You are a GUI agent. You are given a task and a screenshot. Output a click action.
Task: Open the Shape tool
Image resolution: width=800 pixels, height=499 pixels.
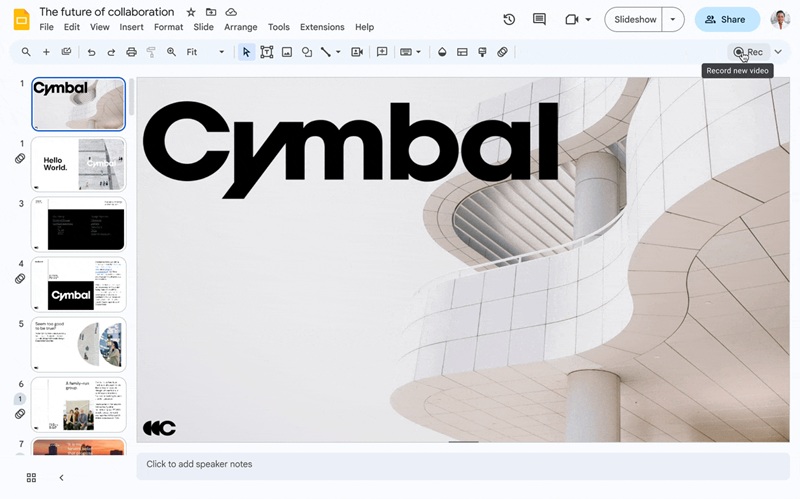(x=307, y=52)
